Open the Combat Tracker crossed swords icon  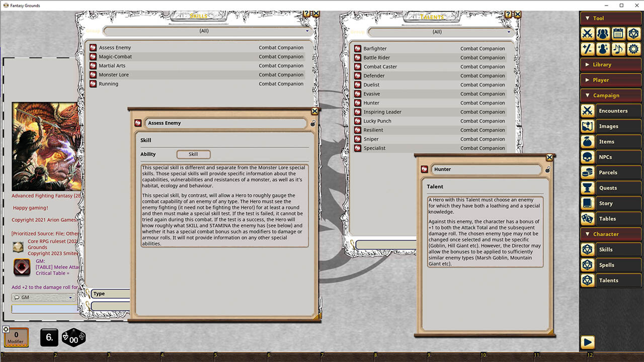587,33
